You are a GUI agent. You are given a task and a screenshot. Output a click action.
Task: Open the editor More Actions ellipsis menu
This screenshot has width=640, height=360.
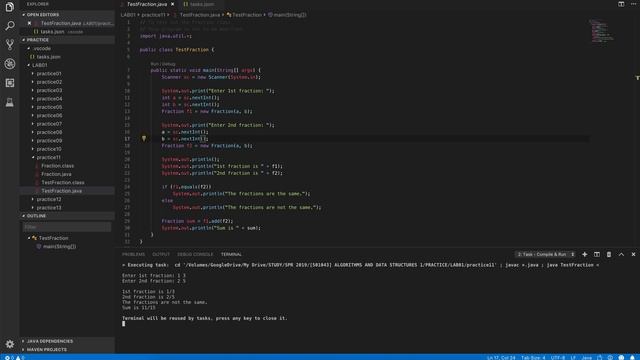[633, 4]
